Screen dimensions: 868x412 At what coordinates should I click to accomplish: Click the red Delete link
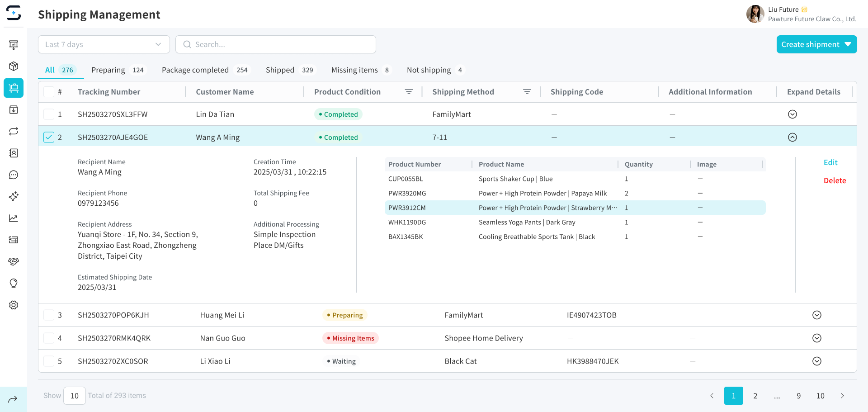(x=835, y=180)
